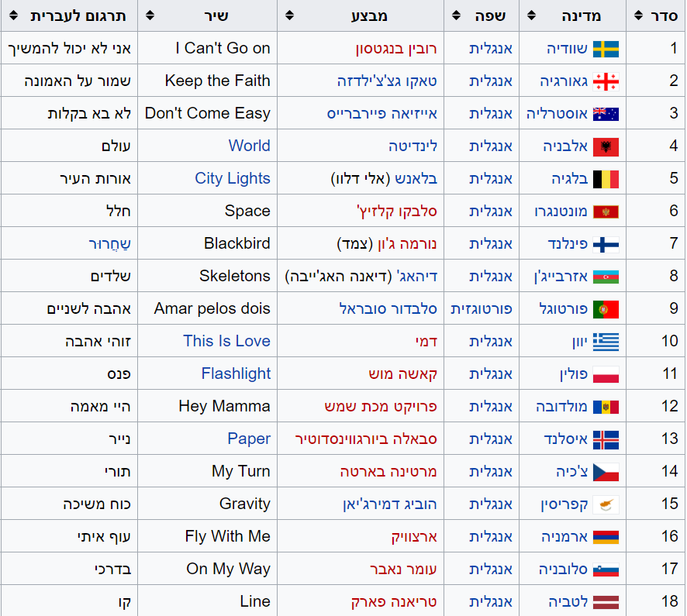Click the Greece flag icon

tap(606, 342)
